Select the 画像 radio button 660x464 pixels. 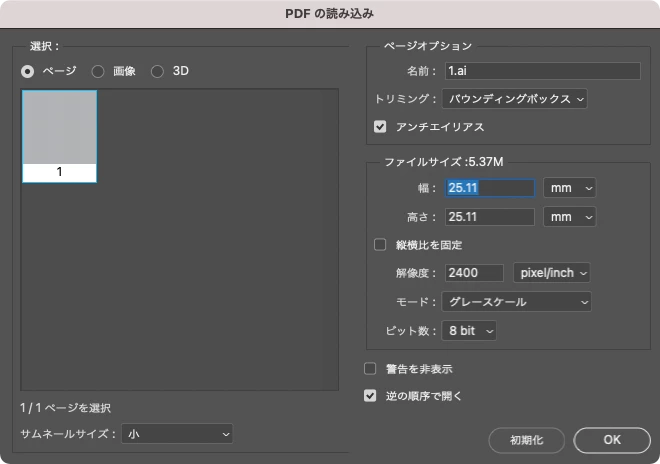(98, 72)
